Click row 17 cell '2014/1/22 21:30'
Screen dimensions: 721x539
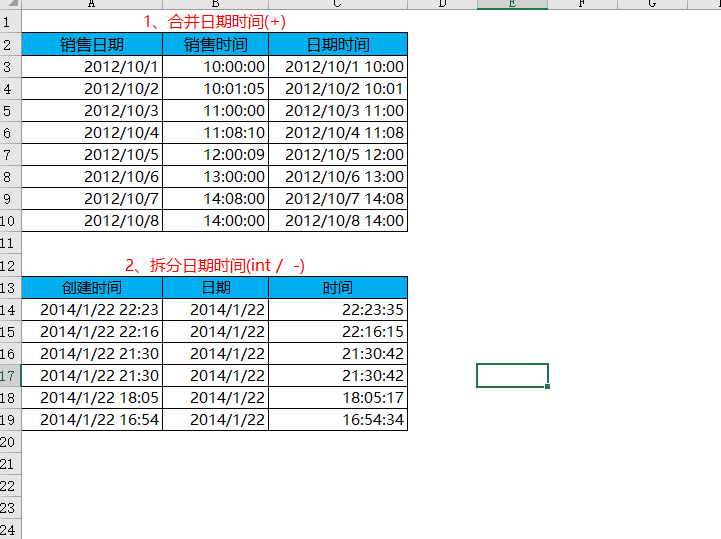[x=92, y=376]
